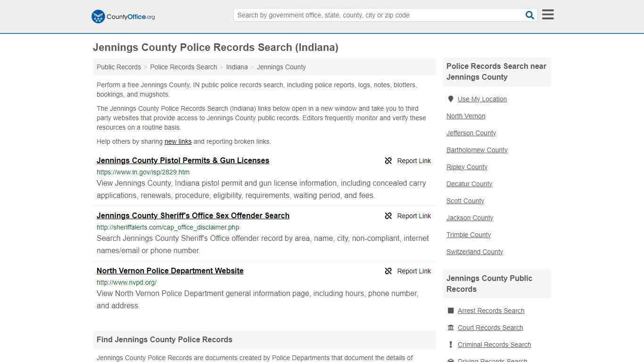Open the hamburger menu
The height and width of the screenshot is (362, 644).
click(548, 15)
